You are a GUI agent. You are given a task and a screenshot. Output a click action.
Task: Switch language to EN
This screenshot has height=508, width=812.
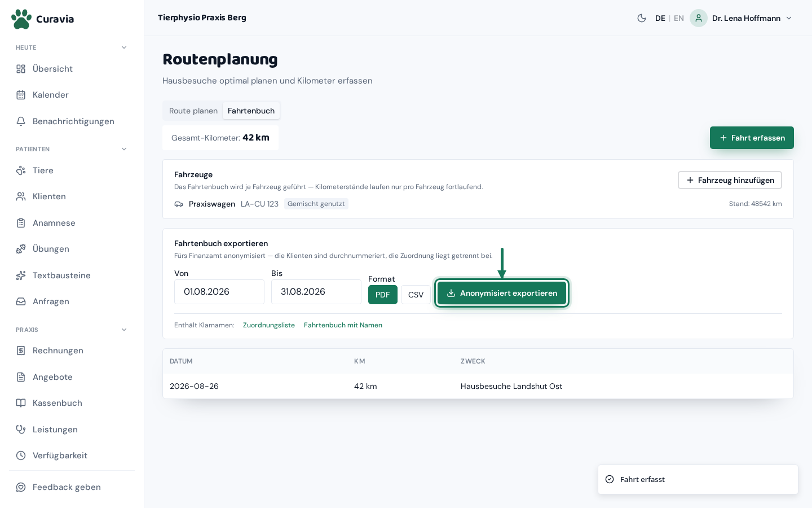pyautogui.click(x=679, y=18)
